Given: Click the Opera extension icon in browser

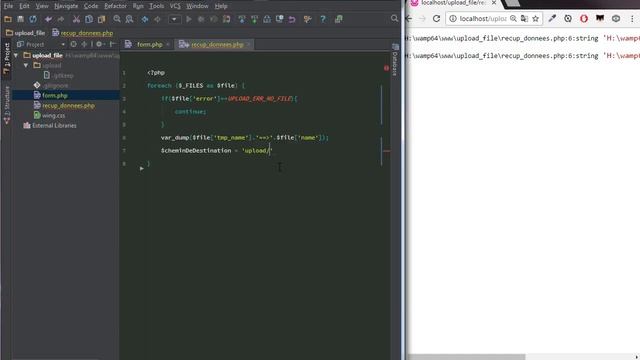Looking at the screenshot, I should 584,19.
